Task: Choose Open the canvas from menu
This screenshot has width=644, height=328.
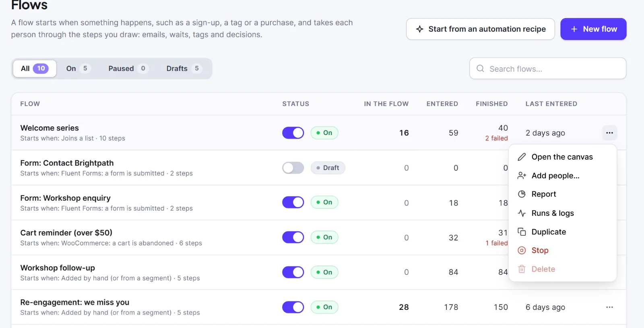Action: 562,157
